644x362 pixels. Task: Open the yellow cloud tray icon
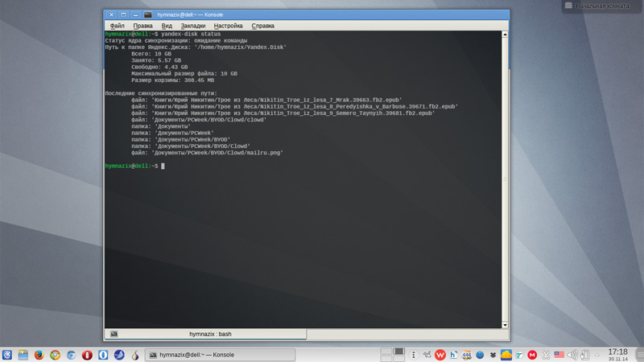506,355
